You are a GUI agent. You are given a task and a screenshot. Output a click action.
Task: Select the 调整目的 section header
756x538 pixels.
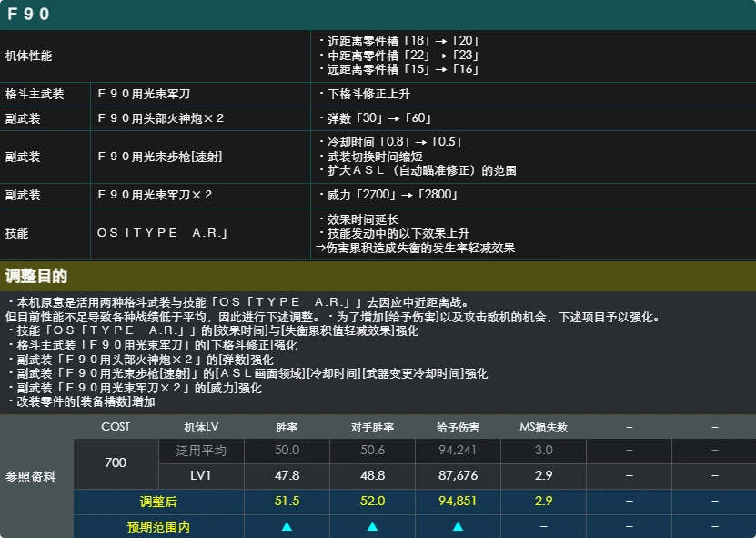(35, 276)
